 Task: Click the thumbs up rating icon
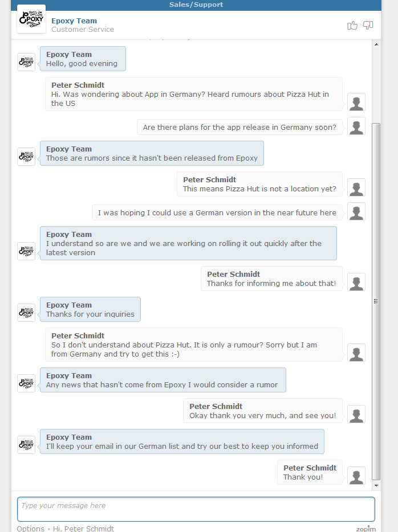pos(352,25)
